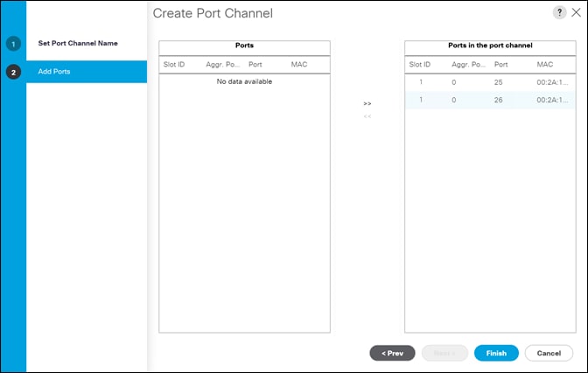
Task: Click the Finish button
Action: tap(496, 353)
